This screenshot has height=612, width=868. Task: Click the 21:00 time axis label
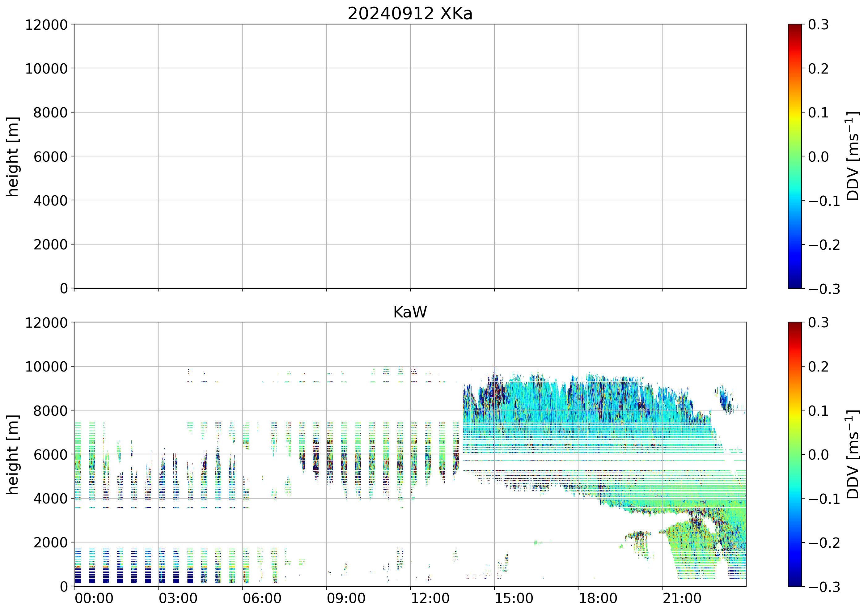pyautogui.click(x=682, y=599)
